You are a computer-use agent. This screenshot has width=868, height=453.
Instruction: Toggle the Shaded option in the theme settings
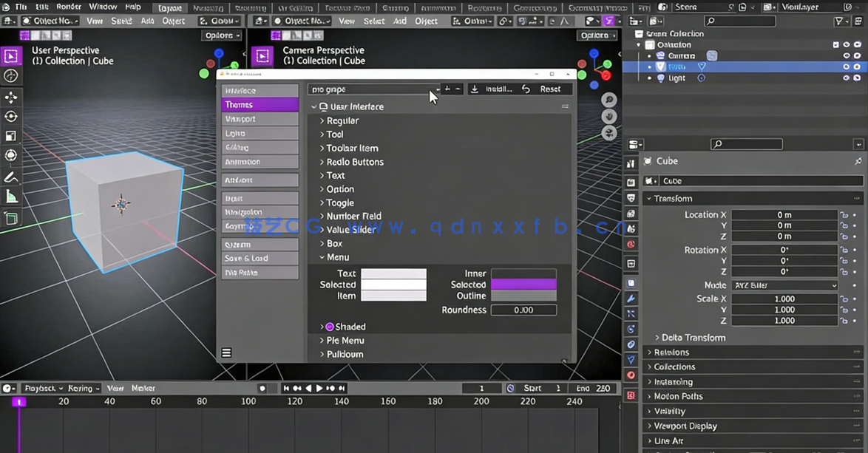330,327
